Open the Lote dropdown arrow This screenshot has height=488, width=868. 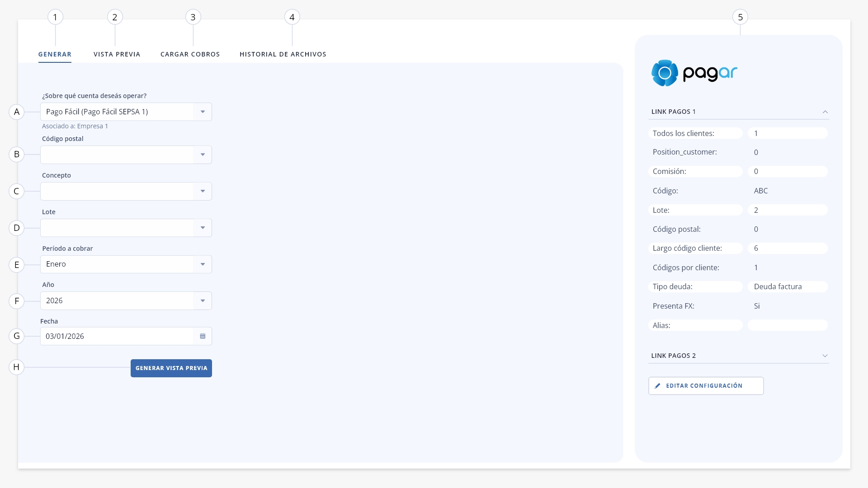[x=203, y=228]
